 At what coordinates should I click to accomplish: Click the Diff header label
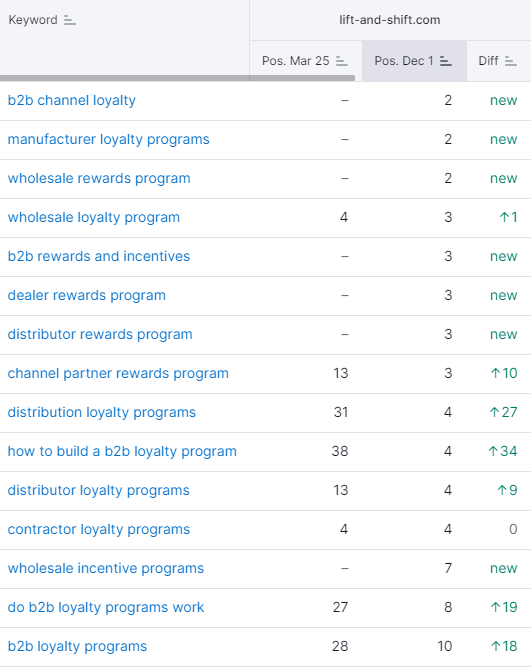click(x=488, y=61)
